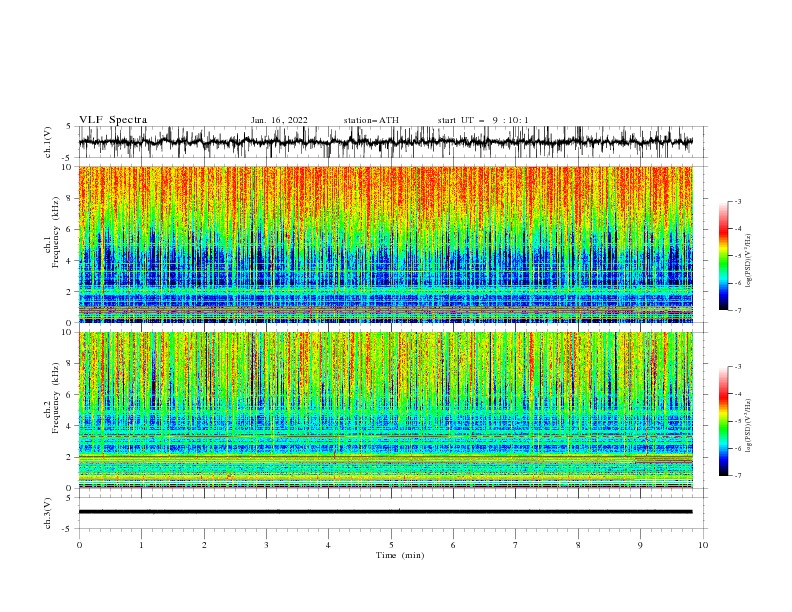This screenshot has width=792, height=612.
Task: Click the ch.2 PSD color scale bar
Action: pos(723,421)
